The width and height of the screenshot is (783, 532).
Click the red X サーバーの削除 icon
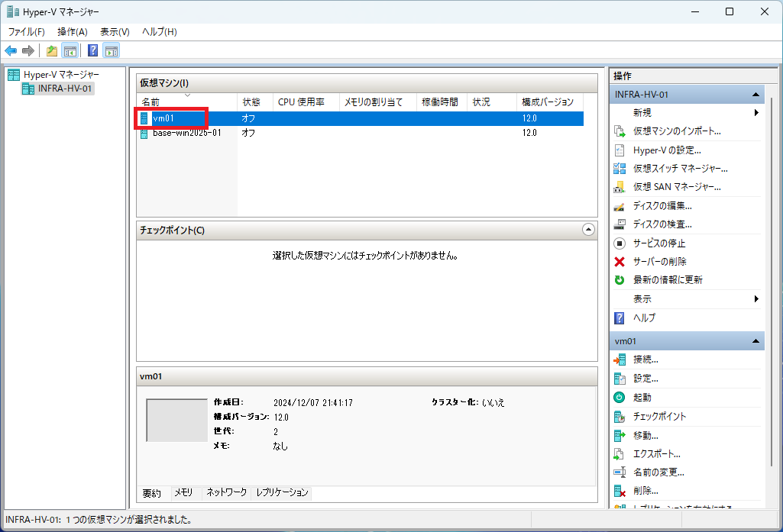[620, 262]
